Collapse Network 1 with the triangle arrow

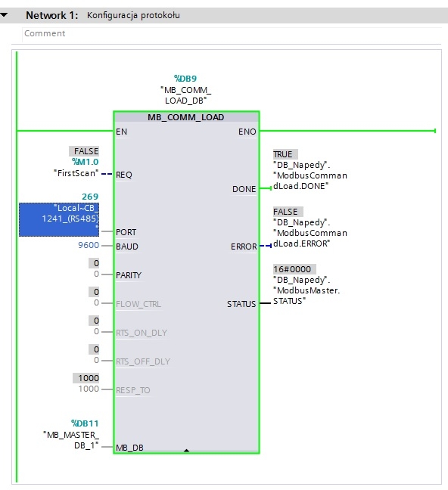4,14
